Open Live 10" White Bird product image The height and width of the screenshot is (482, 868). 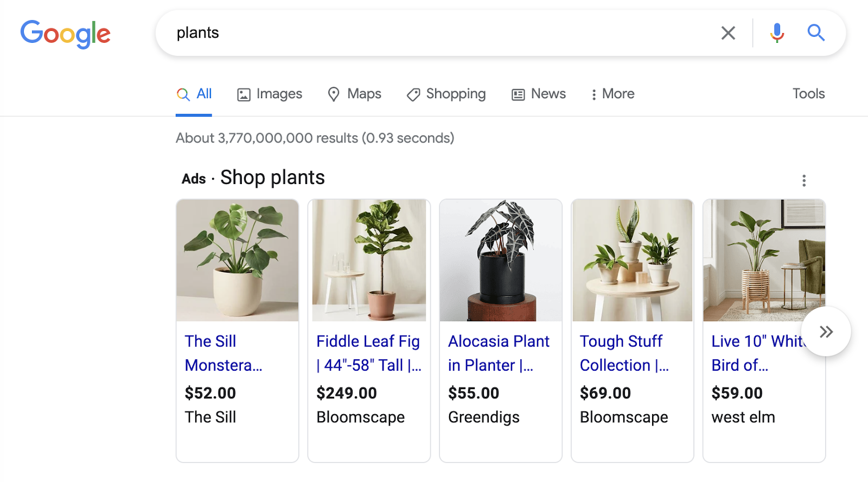764,261
